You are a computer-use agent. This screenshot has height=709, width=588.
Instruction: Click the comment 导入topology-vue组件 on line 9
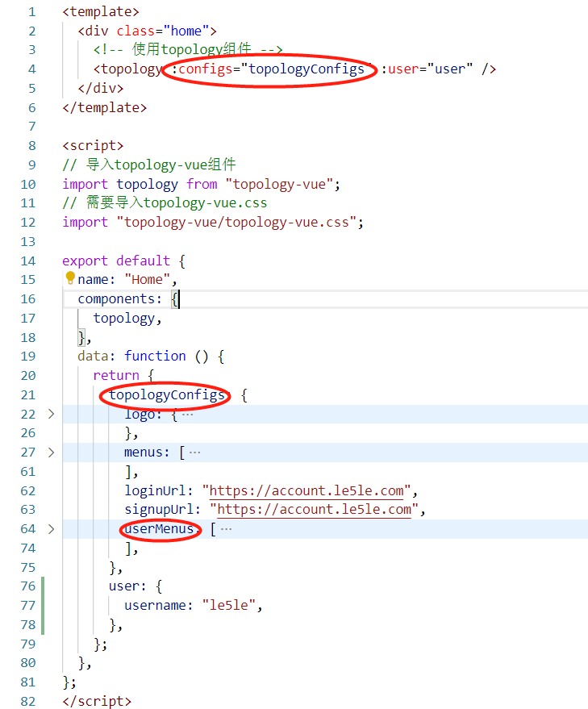coord(149,165)
